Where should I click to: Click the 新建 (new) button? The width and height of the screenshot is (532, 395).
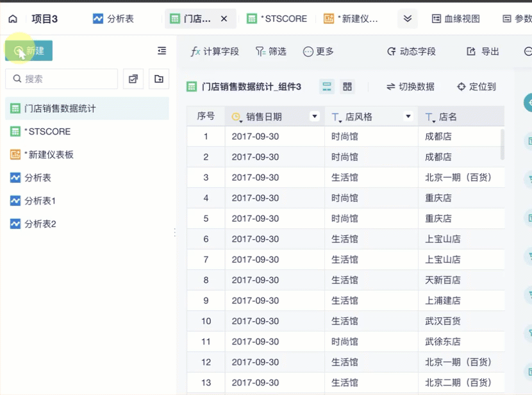point(28,49)
